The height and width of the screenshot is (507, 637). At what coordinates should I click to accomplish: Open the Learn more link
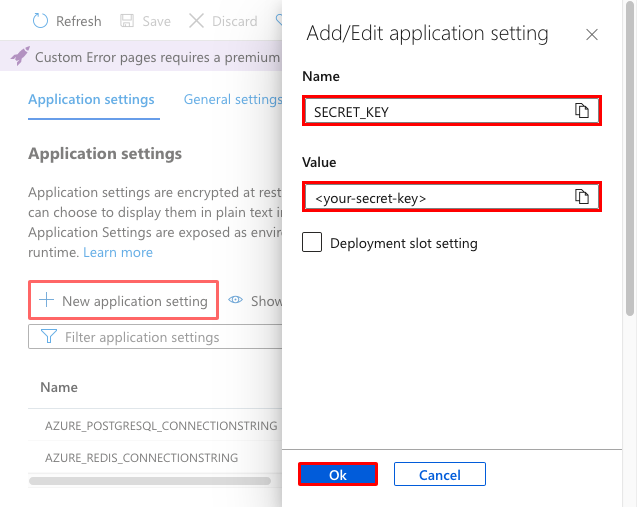pos(118,252)
